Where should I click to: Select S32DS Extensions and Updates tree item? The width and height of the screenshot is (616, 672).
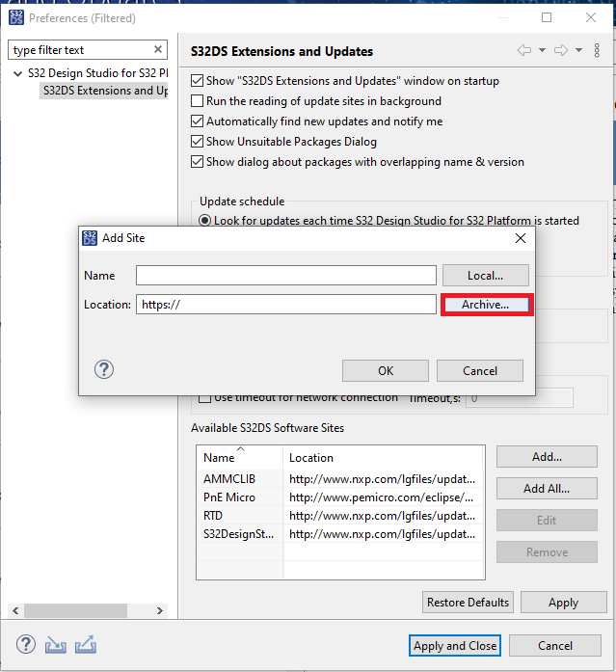point(104,91)
